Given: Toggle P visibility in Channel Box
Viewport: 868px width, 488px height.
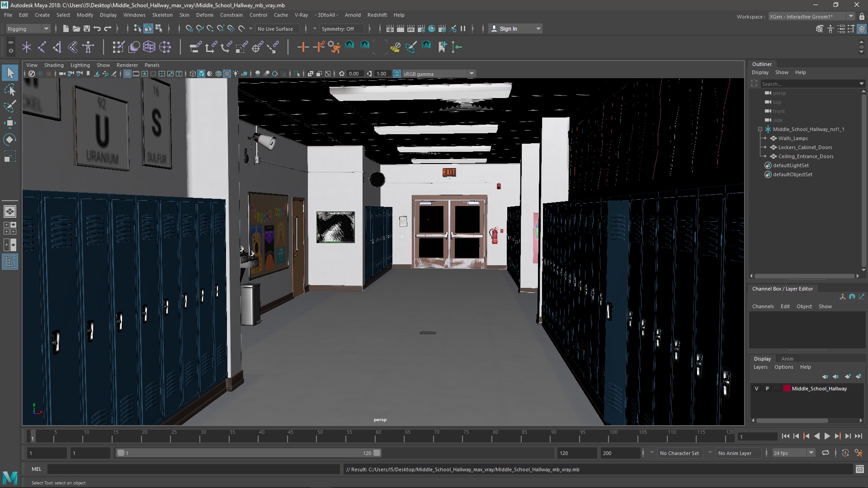Looking at the screenshot, I should 767,388.
